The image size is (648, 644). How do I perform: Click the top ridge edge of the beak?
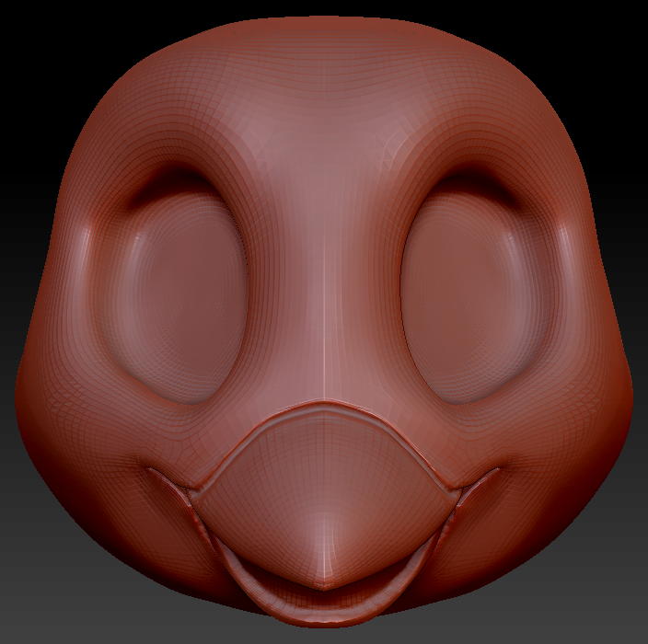[x=322, y=403]
